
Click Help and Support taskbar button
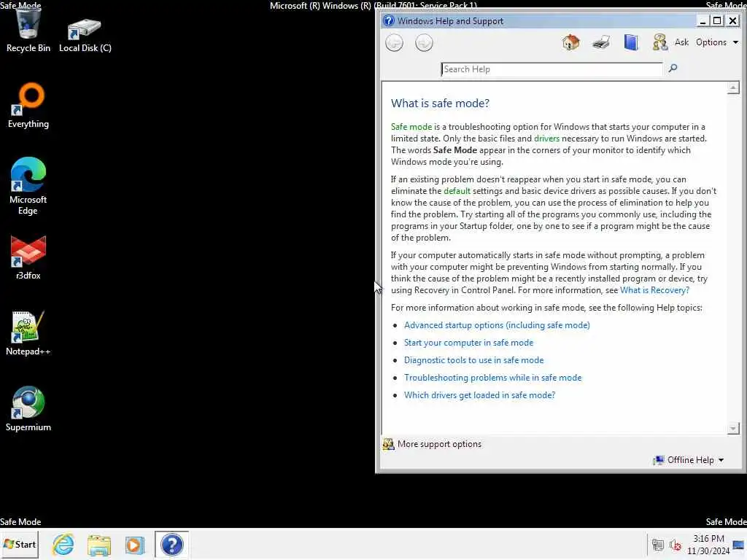171,544
